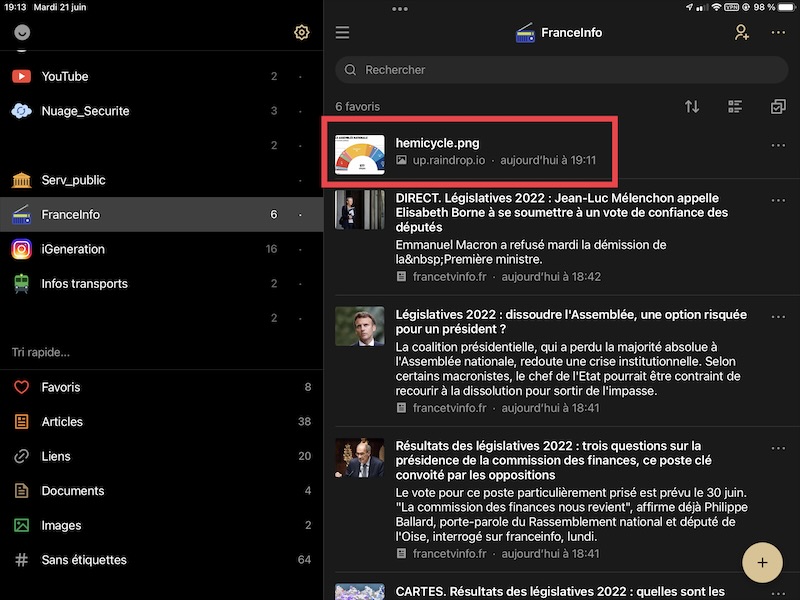Expand the Serv_public collection dot
This screenshot has width=800, height=600.
pyautogui.click(x=300, y=180)
